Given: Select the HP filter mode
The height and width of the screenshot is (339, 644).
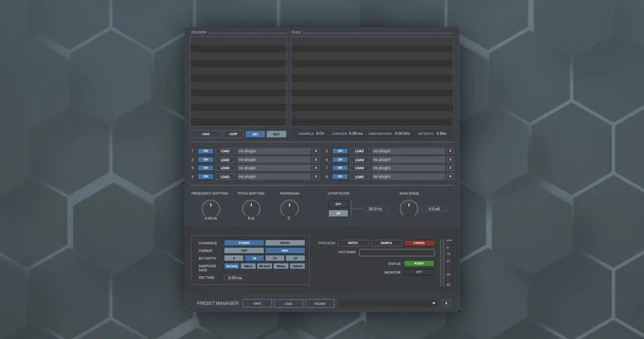Looking at the screenshot, I should (338, 214).
